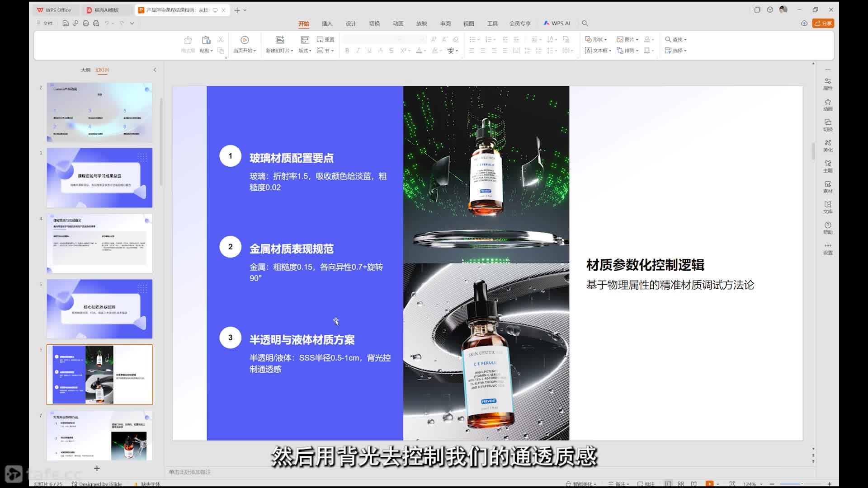Image resolution: width=868 pixels, height=488 pixels.
Task: Expand the 124% zoom level dropdown
Action: pyautogui.click(x=753, y=483)
